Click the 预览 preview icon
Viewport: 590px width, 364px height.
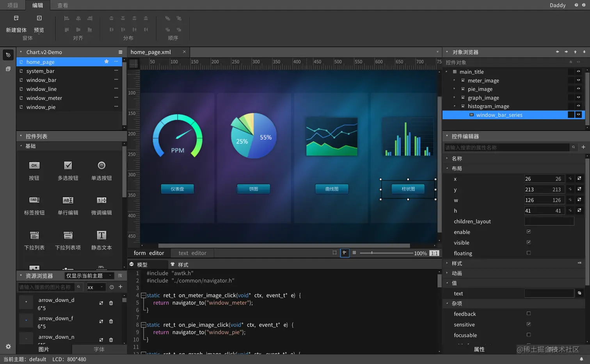[x=39, y=18]
